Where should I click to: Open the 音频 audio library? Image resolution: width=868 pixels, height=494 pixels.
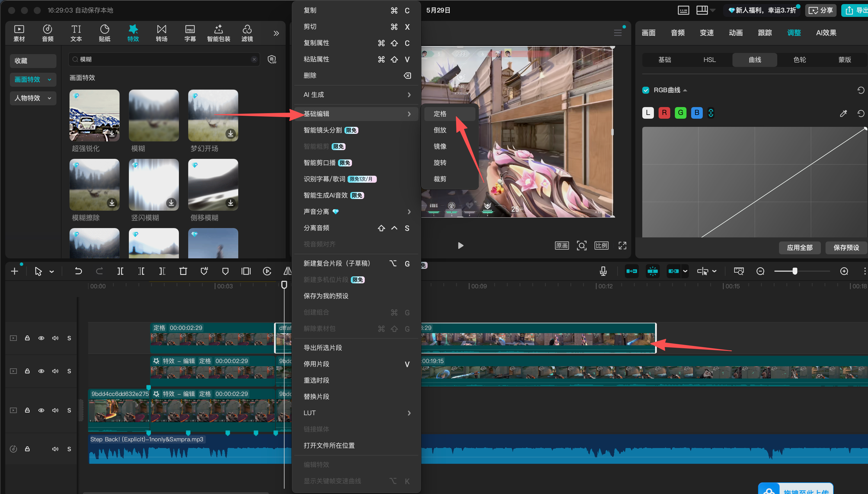(x=47, y=33)
